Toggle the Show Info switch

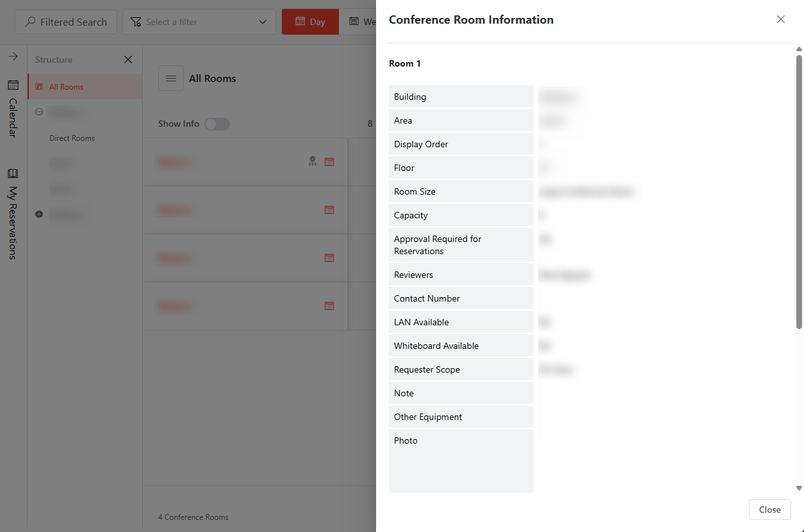click(x=217, y=124)
